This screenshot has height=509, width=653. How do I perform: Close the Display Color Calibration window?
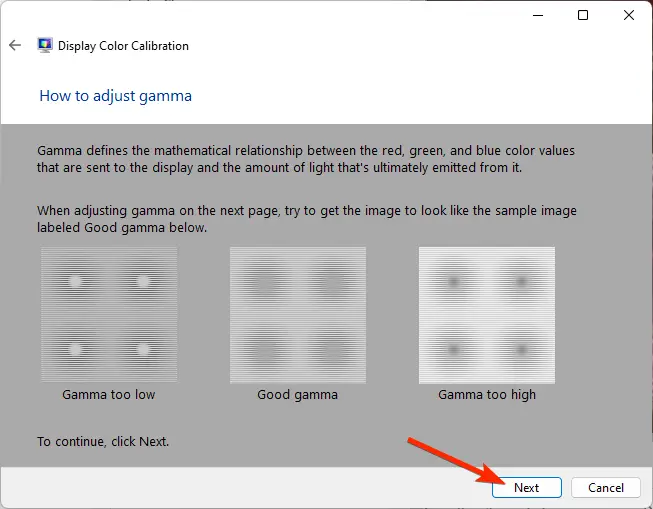(x=629, y=15)
